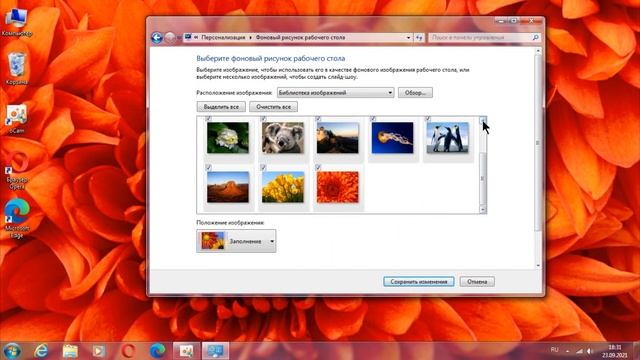Open the image location dropdown

pyautogui.click(x=336, y=93)
